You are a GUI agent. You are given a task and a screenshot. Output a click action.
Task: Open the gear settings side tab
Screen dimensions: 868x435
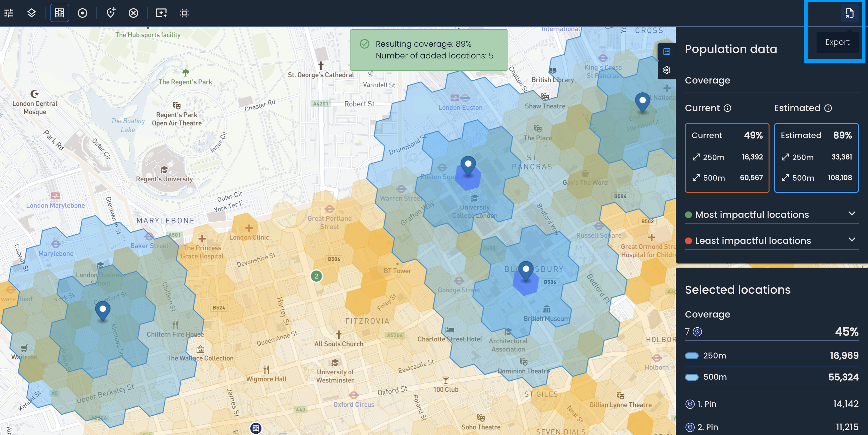pos(667,70)
